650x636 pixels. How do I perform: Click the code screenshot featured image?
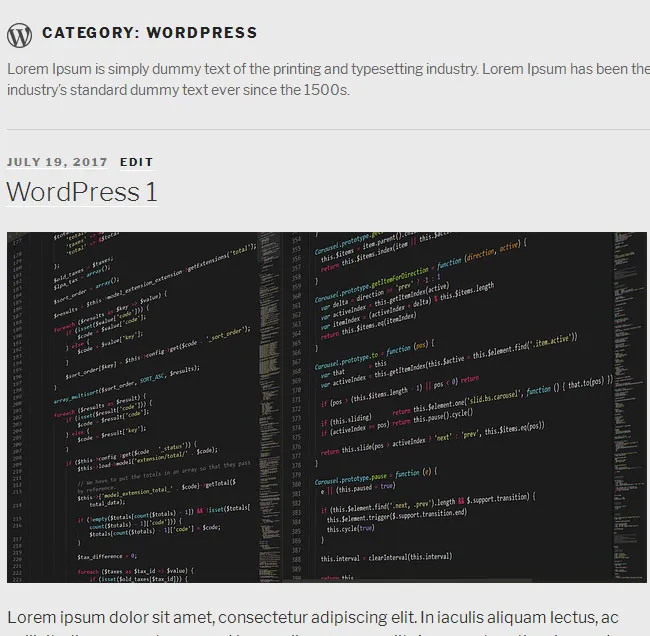pos(327,407)
